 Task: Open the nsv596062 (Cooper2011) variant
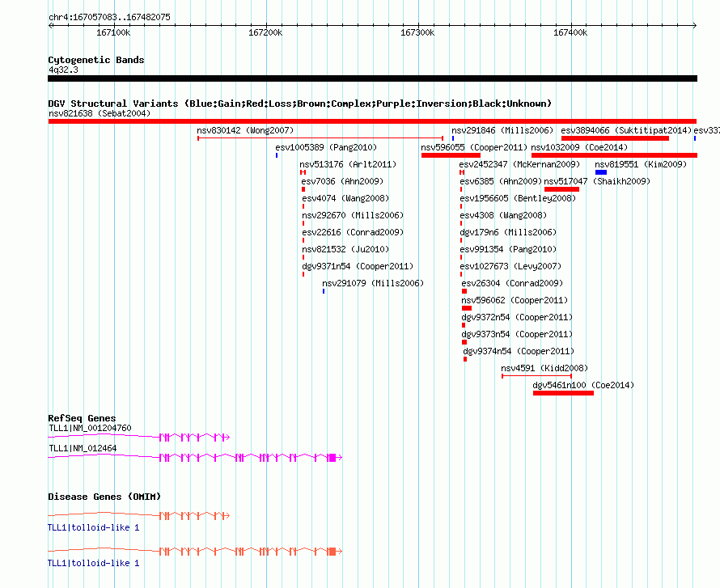(515, 300)
